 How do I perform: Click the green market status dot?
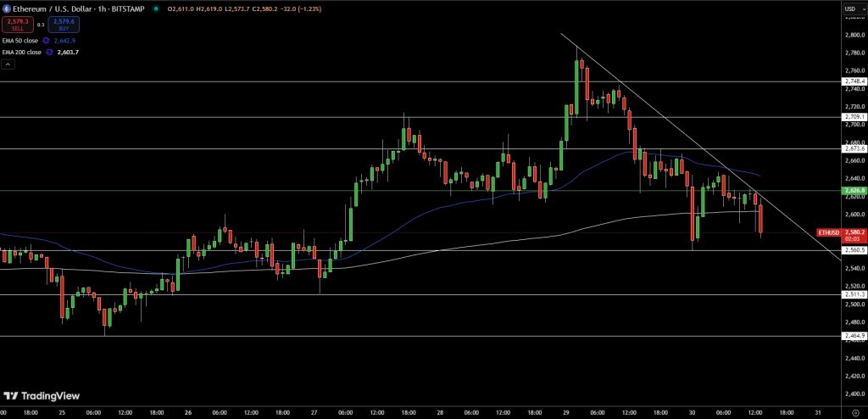click(x=157, y=8)
